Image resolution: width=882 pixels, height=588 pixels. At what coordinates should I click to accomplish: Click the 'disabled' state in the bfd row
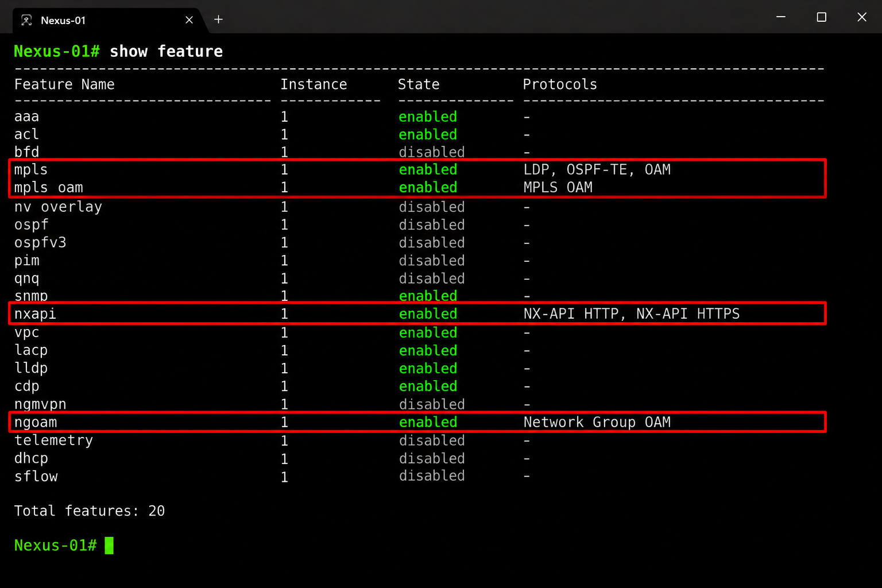pyautogui.click(x=432, y=152)
